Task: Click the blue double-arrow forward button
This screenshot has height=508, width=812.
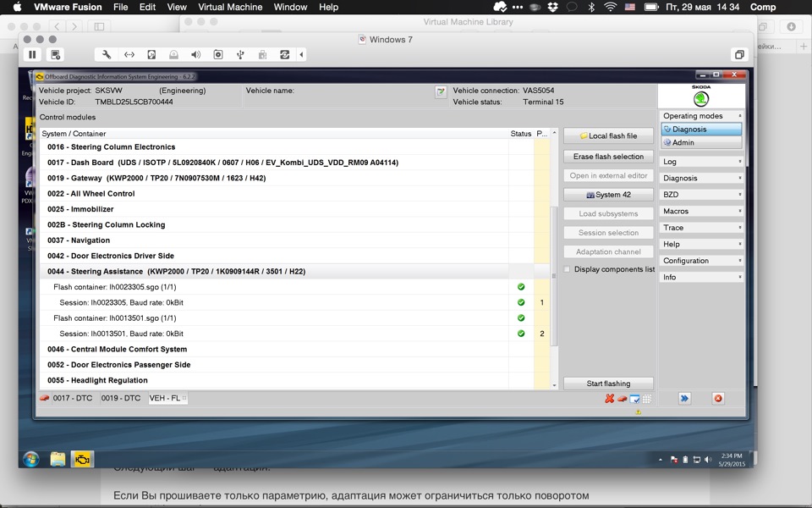Action: pos(684,398)
